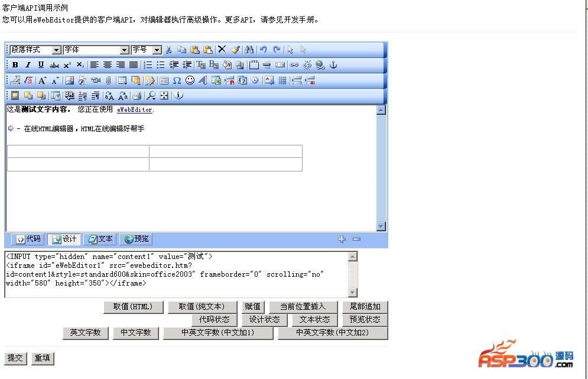The width and height of the screenshot is (588, 379).
Task: Apply subscript formatting
Action: tap(80, 65)
